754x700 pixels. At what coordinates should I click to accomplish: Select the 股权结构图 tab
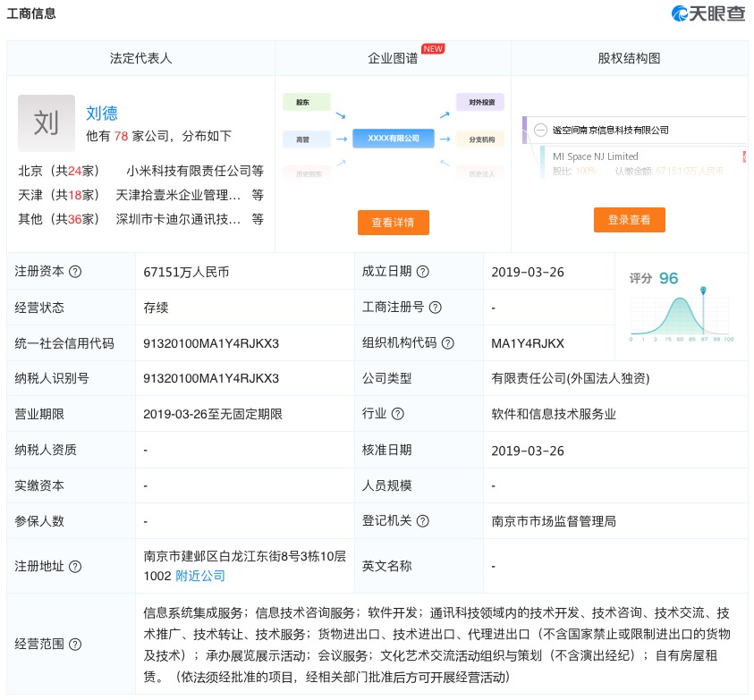tap(629, 58)
